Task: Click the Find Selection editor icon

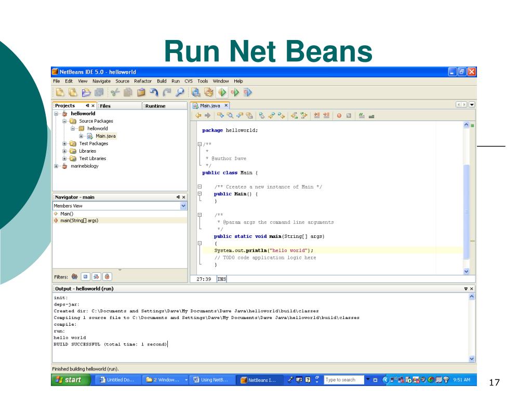Action: click(220, 116)
